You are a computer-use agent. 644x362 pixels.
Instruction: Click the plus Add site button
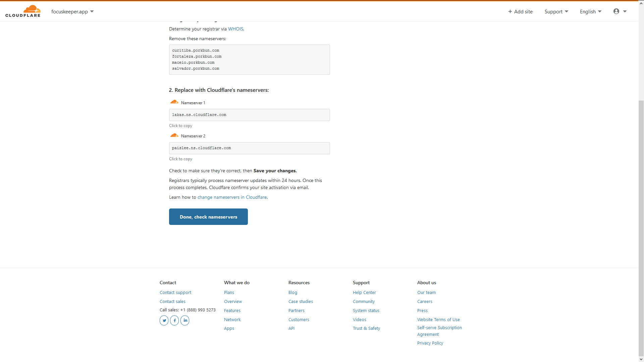click(520, 11)
